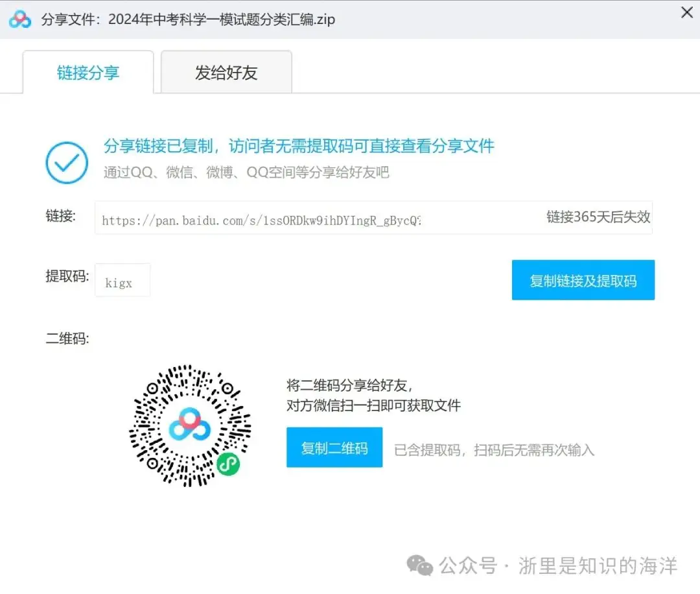Click the 复制二维码 button

coord(334,447)
